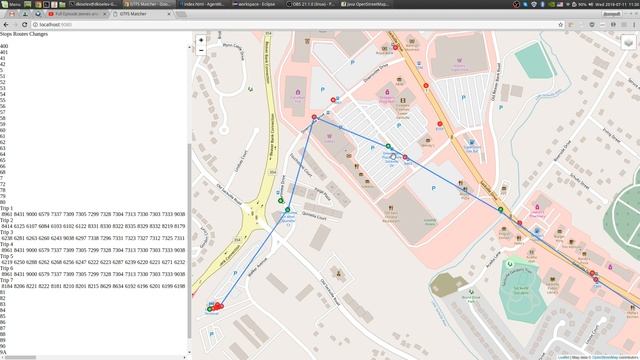
Task: Click the panel's vertical scrollbar
Action: 189,241
